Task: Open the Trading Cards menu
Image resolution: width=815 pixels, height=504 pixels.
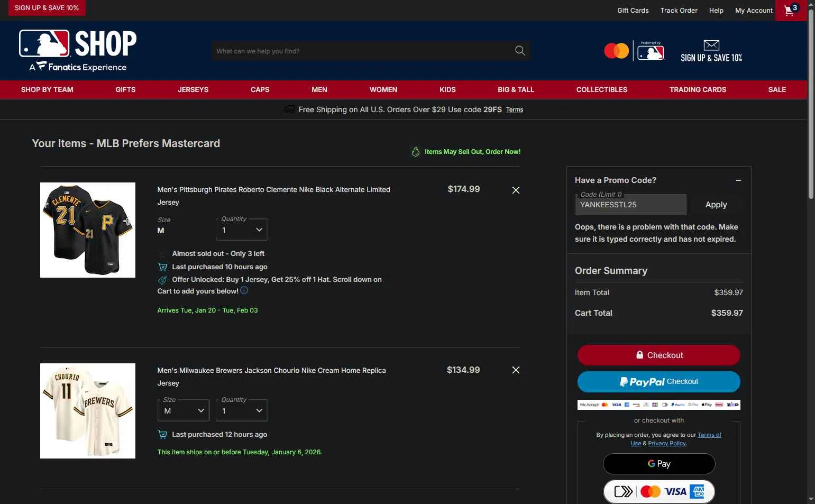Action: [698, 89]
